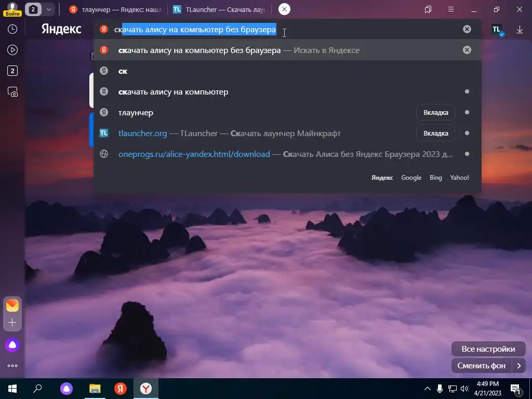Open the notification center icon

[516, 389]
